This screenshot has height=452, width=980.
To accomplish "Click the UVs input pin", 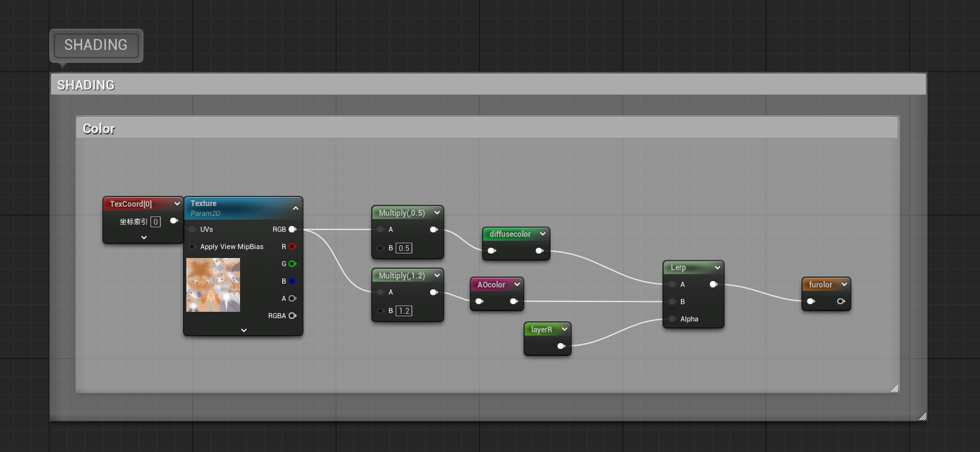I will click(193, 229).
